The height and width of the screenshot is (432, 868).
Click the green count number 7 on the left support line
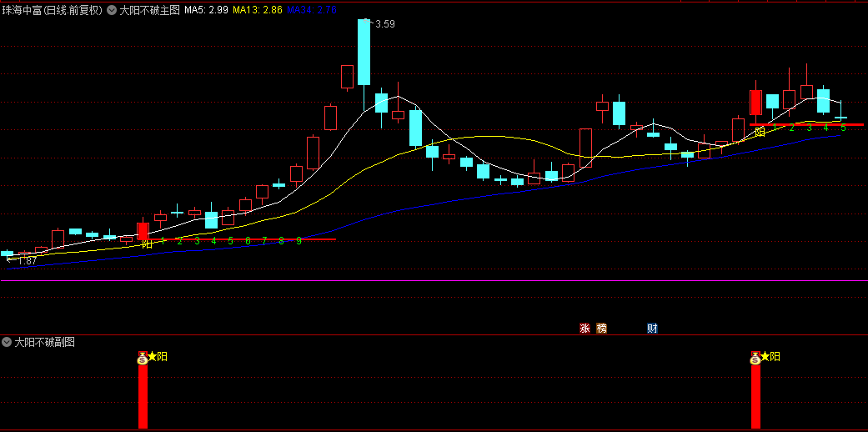click(264, 241)
